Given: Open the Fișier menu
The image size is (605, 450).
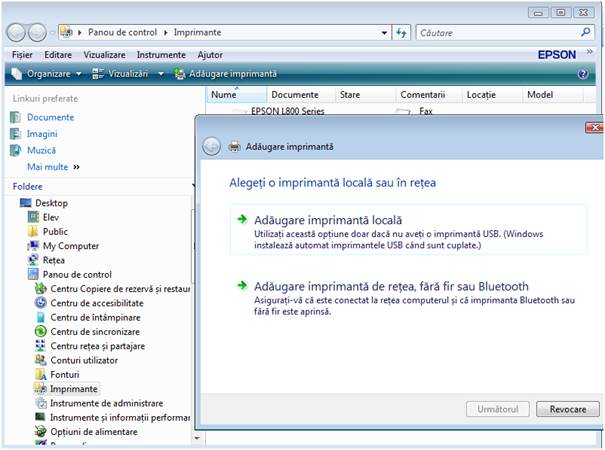Looking at the screenshot, I should click(x=22, y=54).
